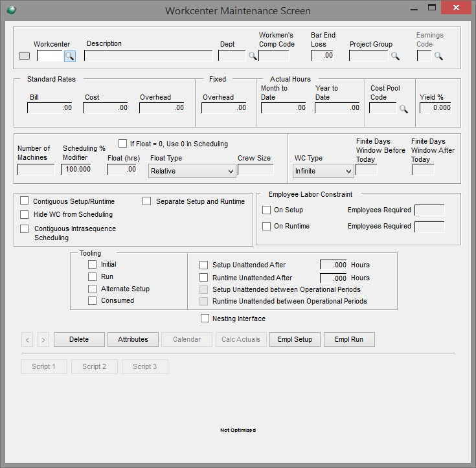Click the Crew Size field
The width and height of the screenshot is (476, 468).
coord(256,170)
